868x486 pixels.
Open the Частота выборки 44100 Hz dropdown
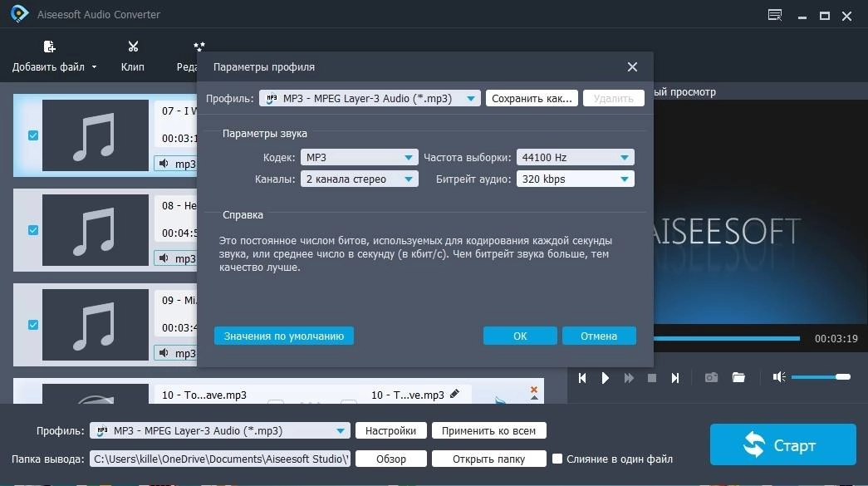pyautogui.click(x=575, y=157)
